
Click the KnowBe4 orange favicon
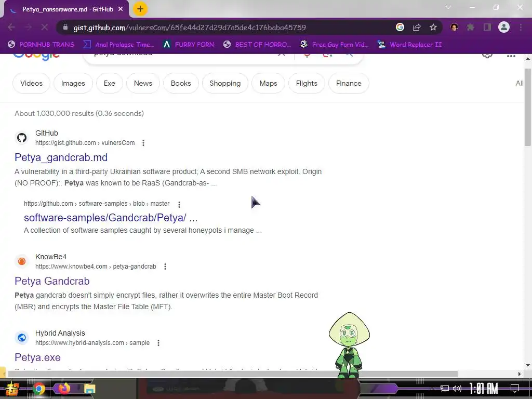[x=22, y=261]
